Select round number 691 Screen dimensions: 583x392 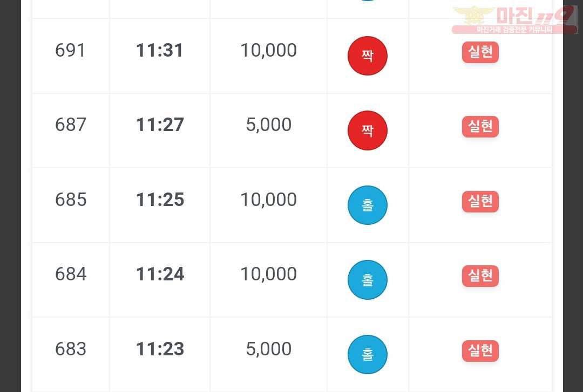point(70,50)
